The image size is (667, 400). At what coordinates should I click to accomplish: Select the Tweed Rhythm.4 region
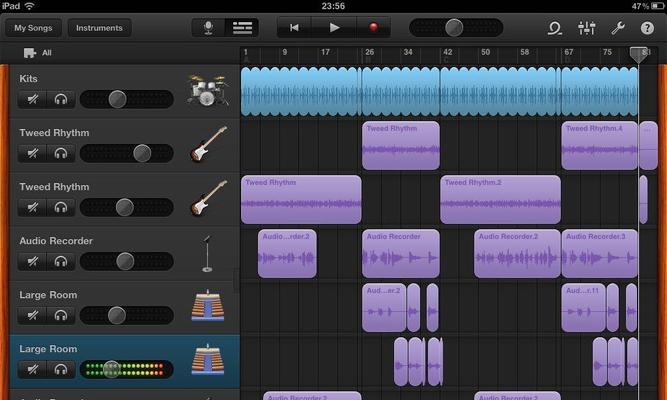[599, 146]
